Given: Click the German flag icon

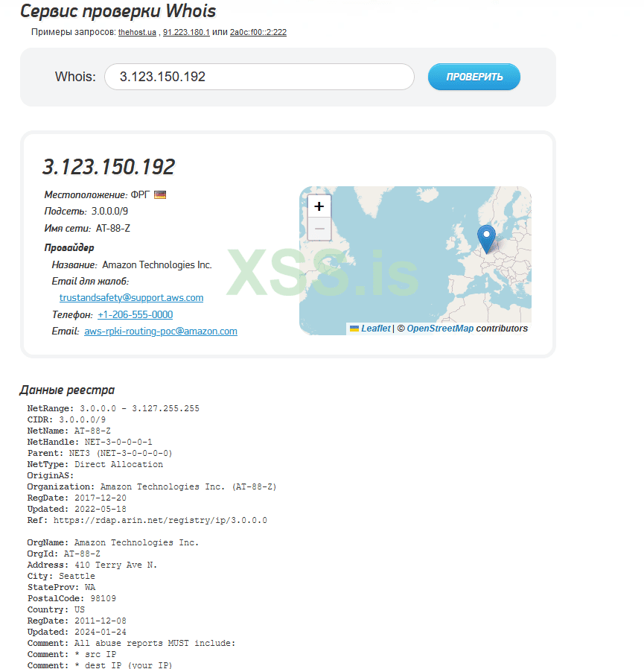Looking at the screenshot, I should 160,195.
